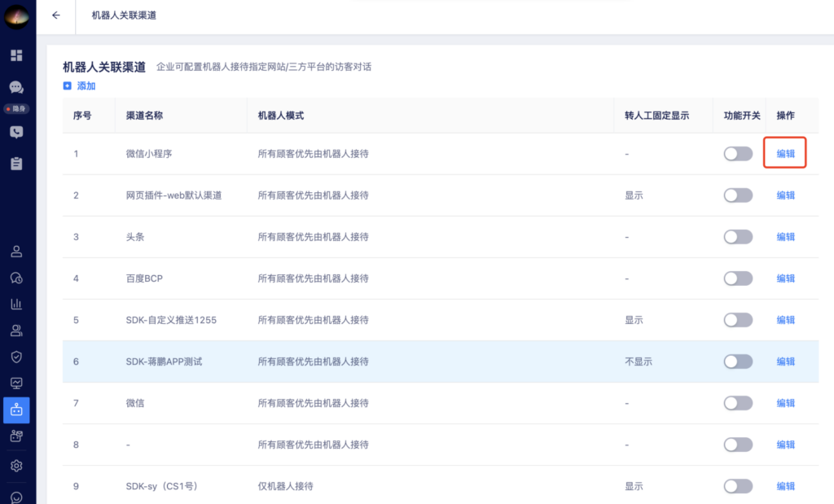This screenshot has width=834, height=504.
Task: Toggle the SDK-蒋鹏APP测试 switch
Action: [x=738, y=362]
